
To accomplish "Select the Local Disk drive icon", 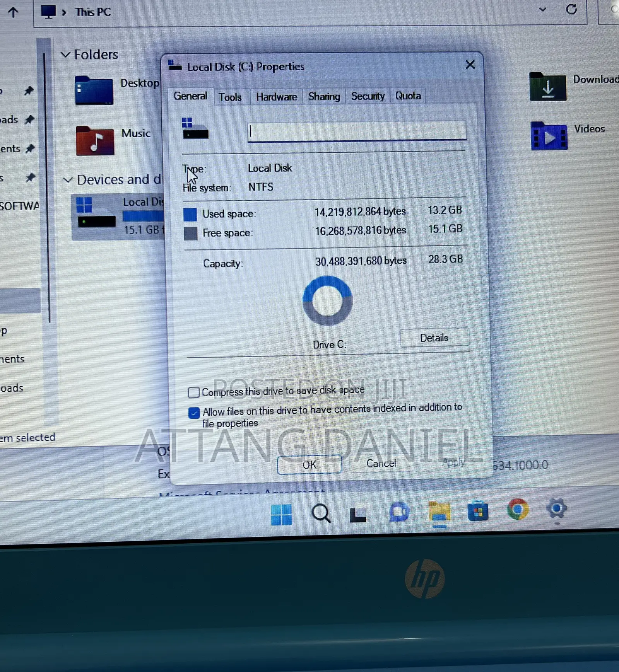I will click(x=96, y=212).
